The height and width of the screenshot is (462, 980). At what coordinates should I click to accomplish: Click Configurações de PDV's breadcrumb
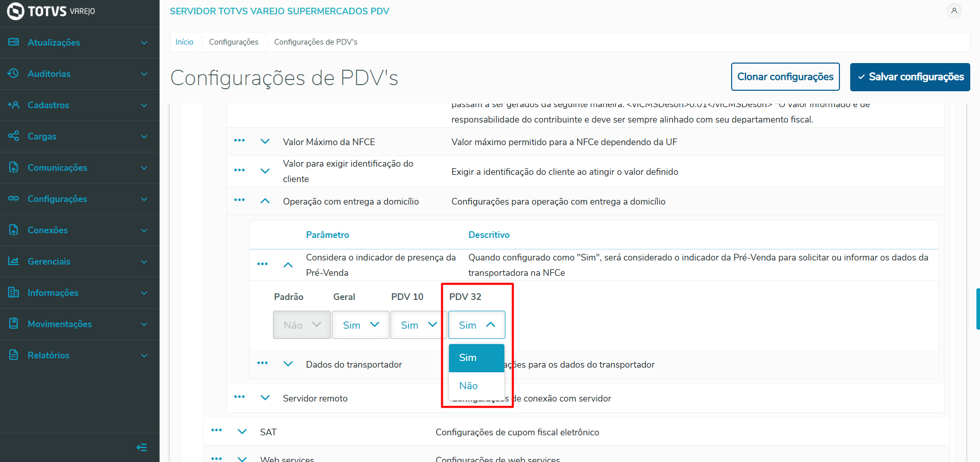[x=316, y=42]
